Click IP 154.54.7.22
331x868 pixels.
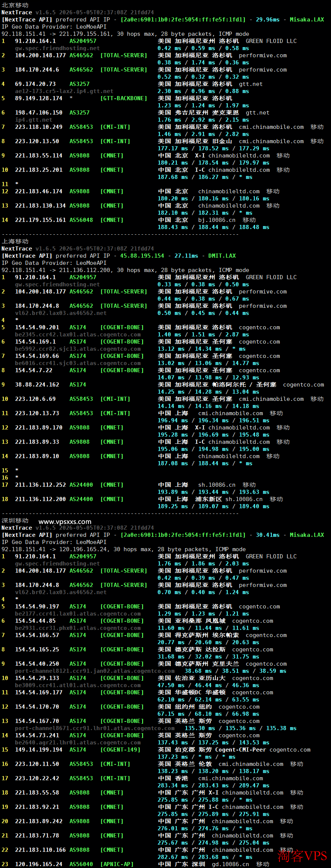(34, 370)
